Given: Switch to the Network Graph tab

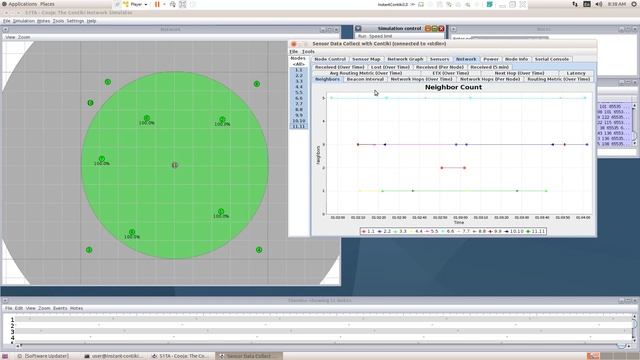Looking at the screenshot, I should (x=405, y=59).
